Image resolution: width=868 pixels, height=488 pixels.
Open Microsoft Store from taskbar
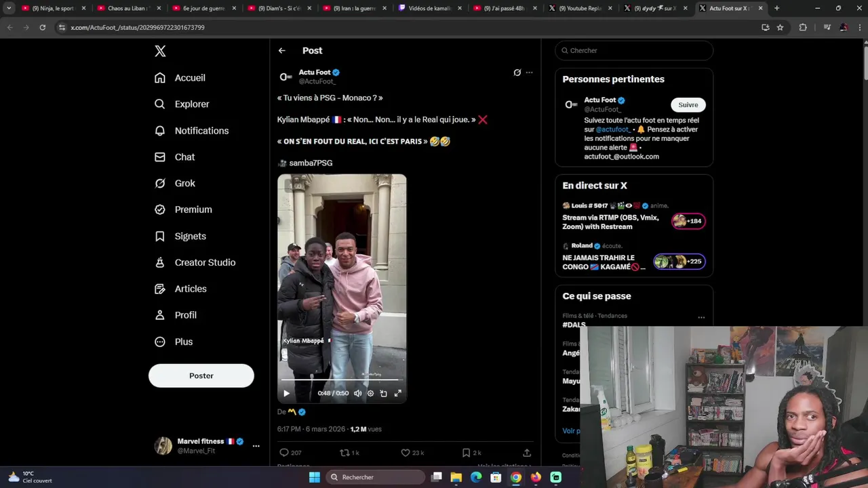(496, 477)
